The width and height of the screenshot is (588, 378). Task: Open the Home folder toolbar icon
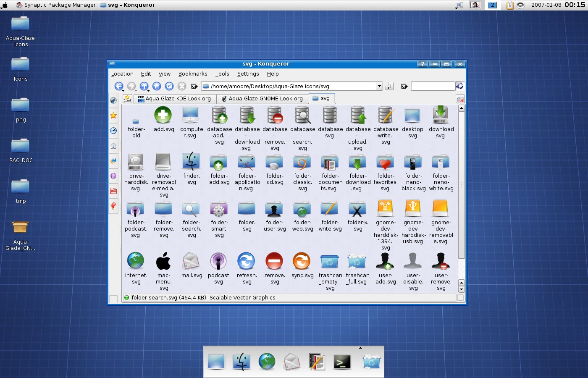tap(157, 86)
